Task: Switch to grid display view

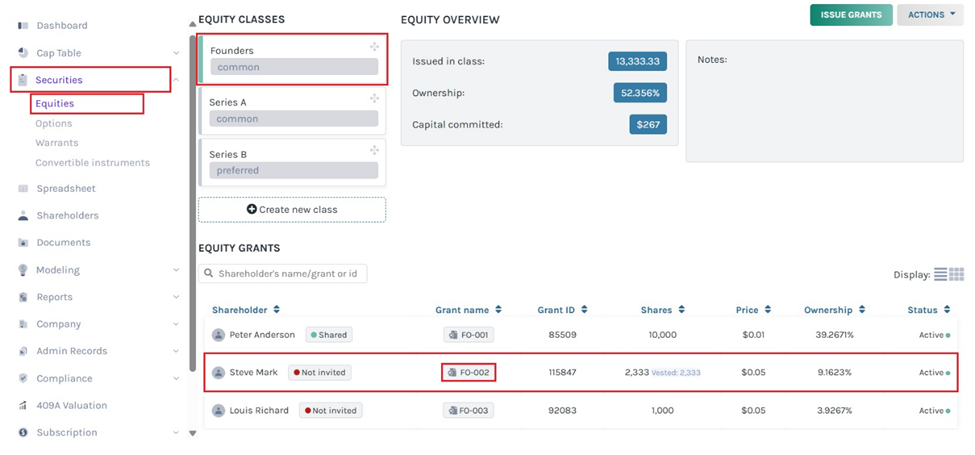Action: point(956,274)
